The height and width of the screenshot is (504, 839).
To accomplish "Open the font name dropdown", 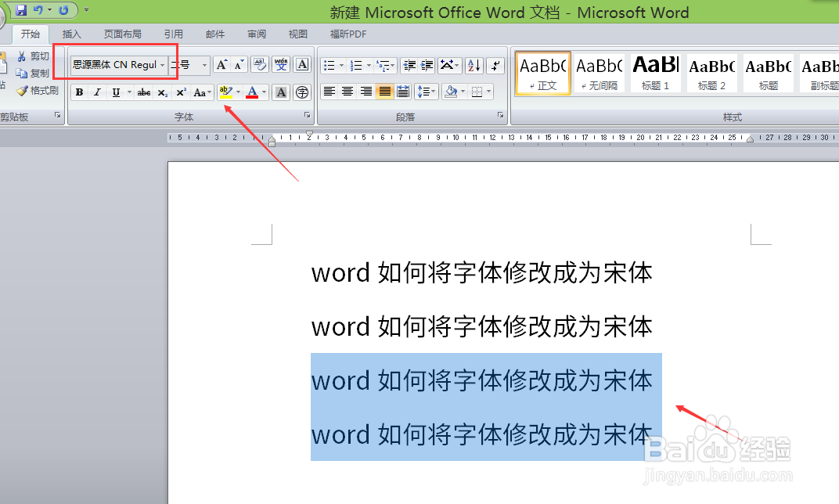I will (163, 64).
